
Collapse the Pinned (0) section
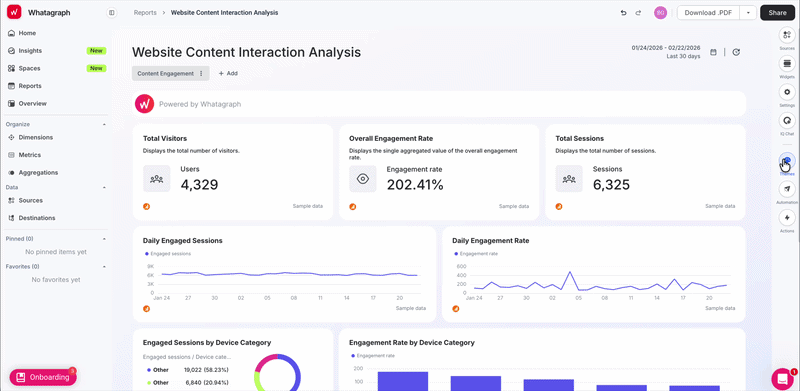104,238
